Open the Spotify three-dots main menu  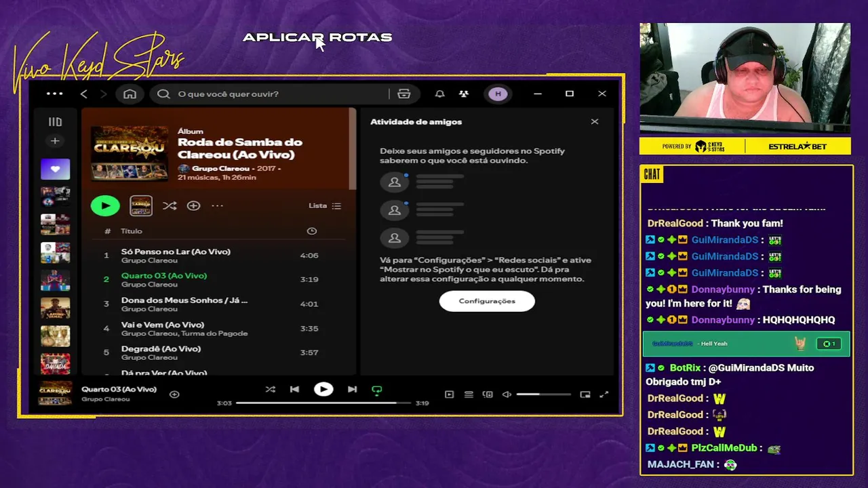click(x=54, y=94)
